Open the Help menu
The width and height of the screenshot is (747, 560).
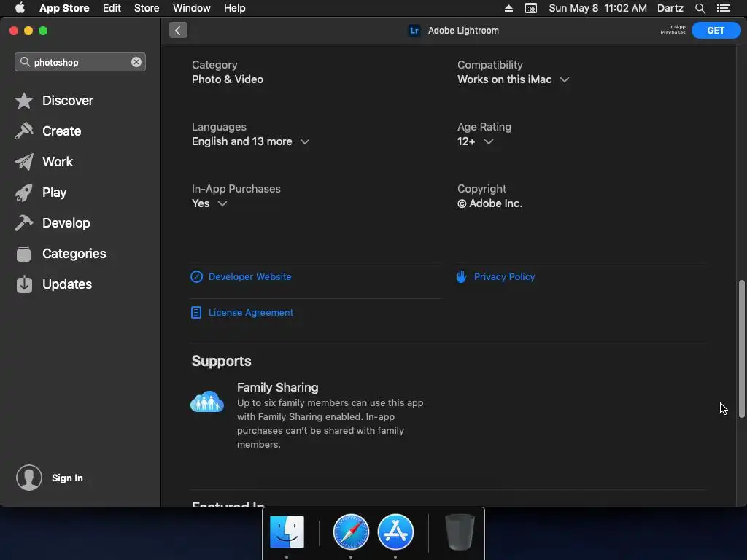(235, 8)
